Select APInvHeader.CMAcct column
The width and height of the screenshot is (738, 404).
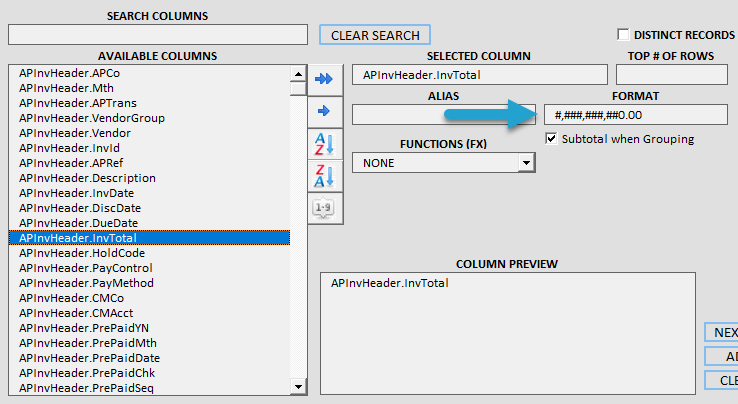(150, 313)
